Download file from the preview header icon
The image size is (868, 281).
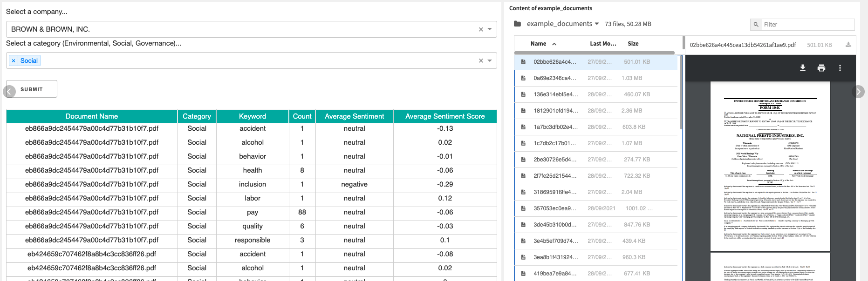click(x=848, y=45)
